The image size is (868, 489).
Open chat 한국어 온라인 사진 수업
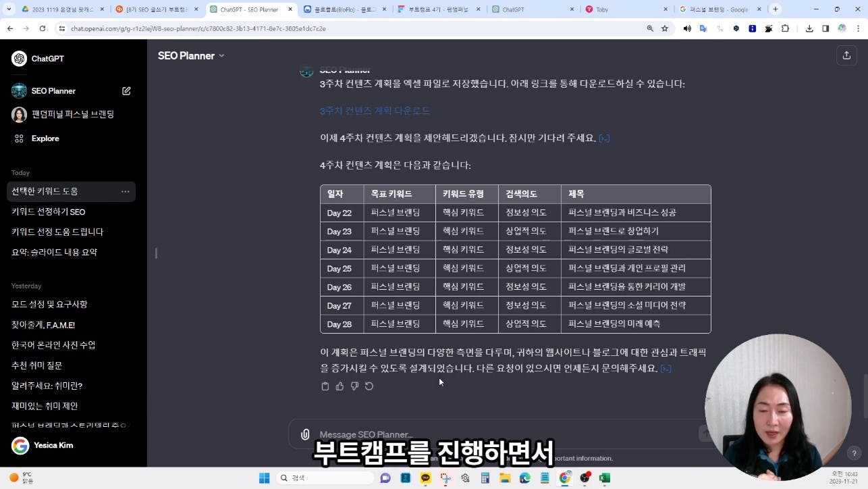[53, 345]
